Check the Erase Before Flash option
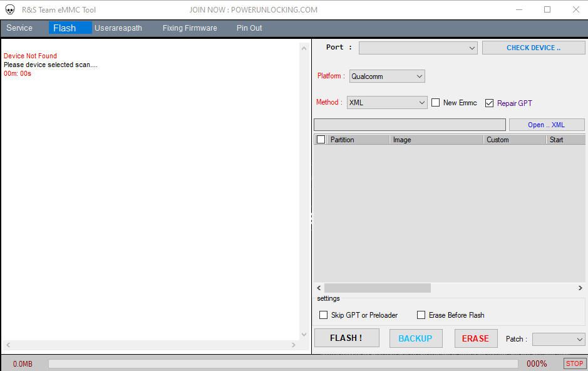The height and width of the screenshot is (371, 588). (421, 315)
